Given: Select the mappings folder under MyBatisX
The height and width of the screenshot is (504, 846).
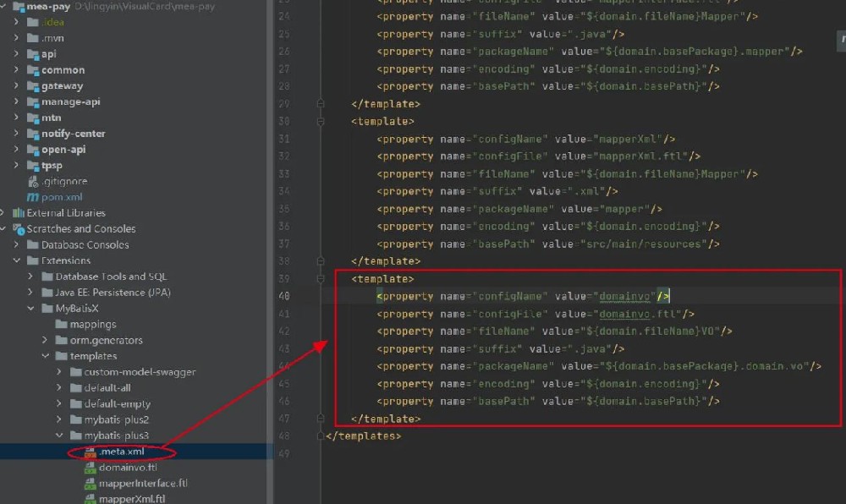Looking at the screenshot, I should (93, 325).
